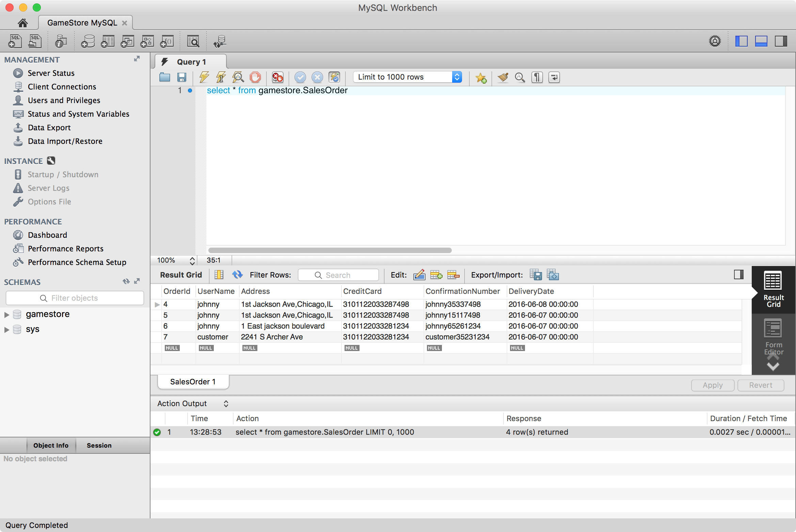Toggle continue on error during script execution
Image resolution: width=796 pixels, height=532 pixels.
[x=278, y=77]
